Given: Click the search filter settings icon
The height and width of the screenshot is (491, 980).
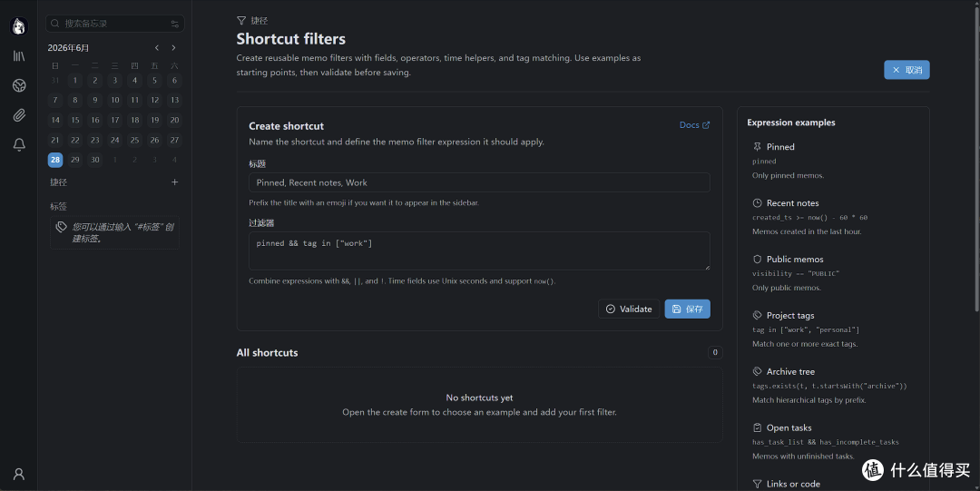Looking at the screenshot, I should click(x=174, y=24).
